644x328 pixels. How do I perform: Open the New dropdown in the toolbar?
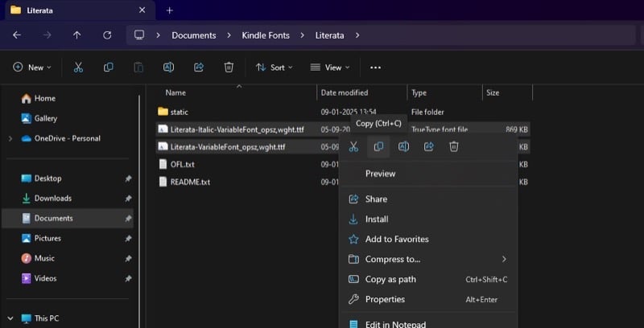coord(32,68)
